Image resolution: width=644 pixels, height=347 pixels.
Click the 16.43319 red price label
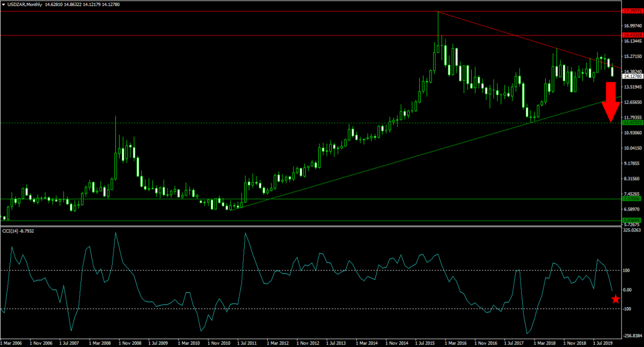click(632, 35)
